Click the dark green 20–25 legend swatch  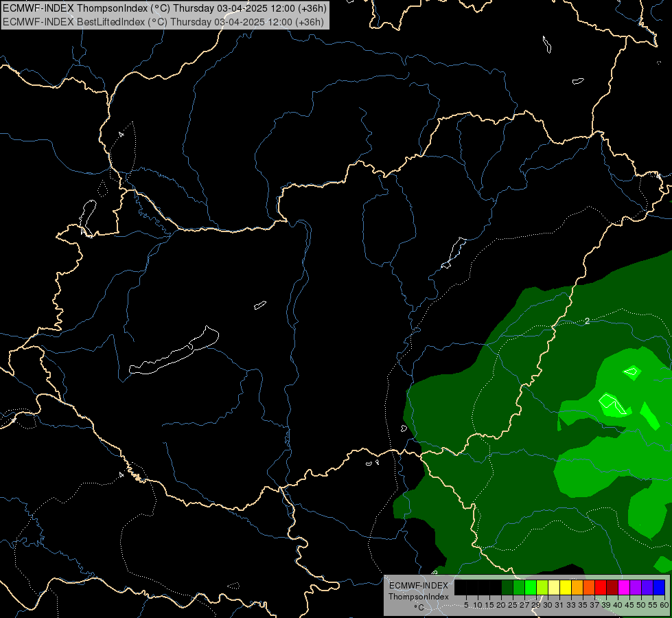point(507,587)
